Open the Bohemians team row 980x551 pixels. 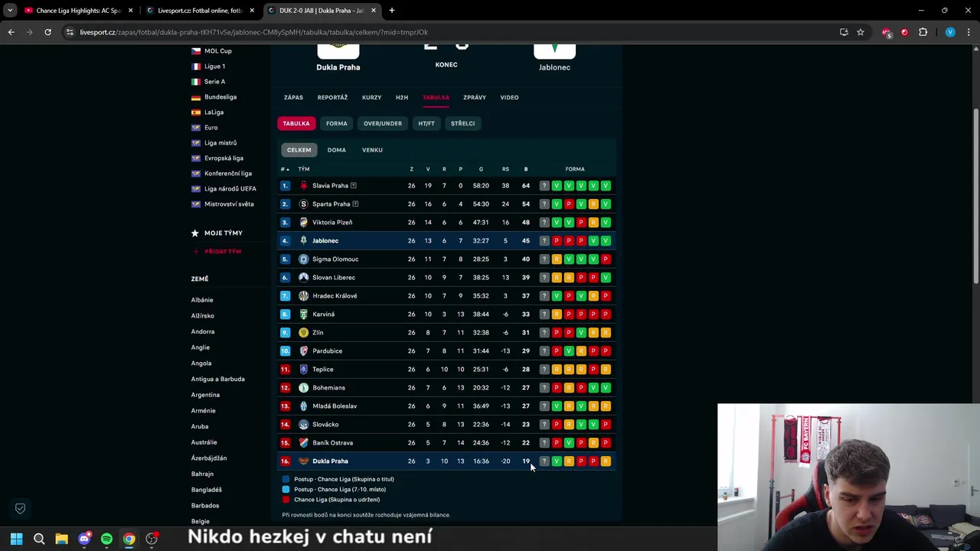pos(446,387)
